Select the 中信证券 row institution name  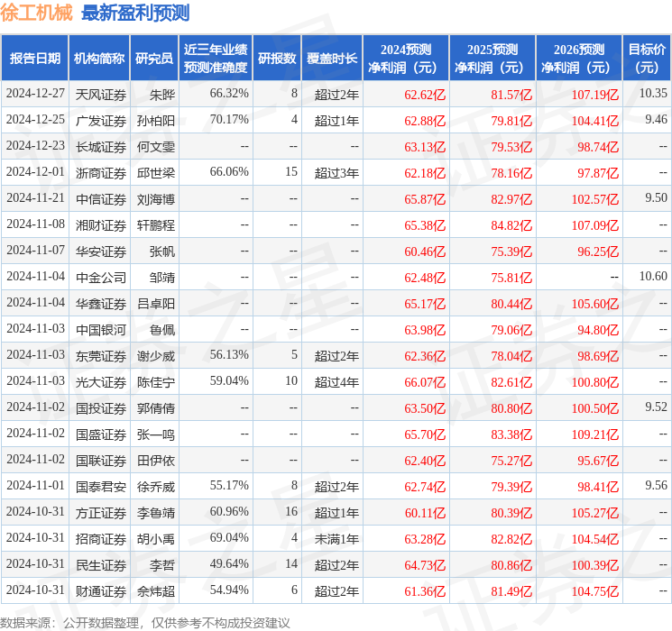tap(101, 198)
